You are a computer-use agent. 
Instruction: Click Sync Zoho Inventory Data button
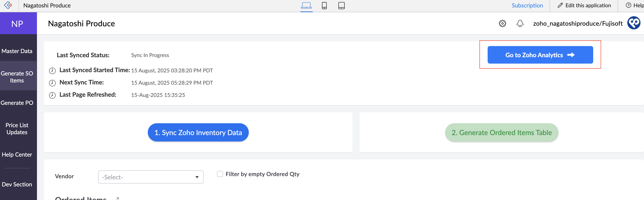(198, 132)
